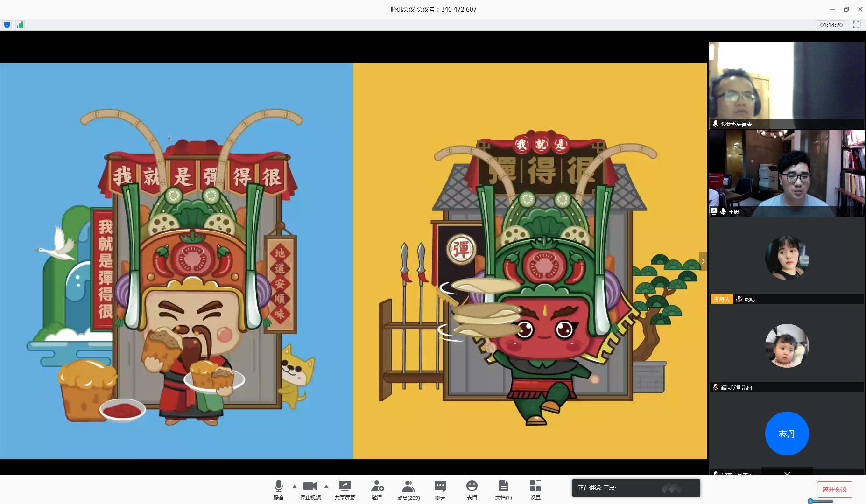
Task: Click the blue security shield icon
Action: [7, 25]
